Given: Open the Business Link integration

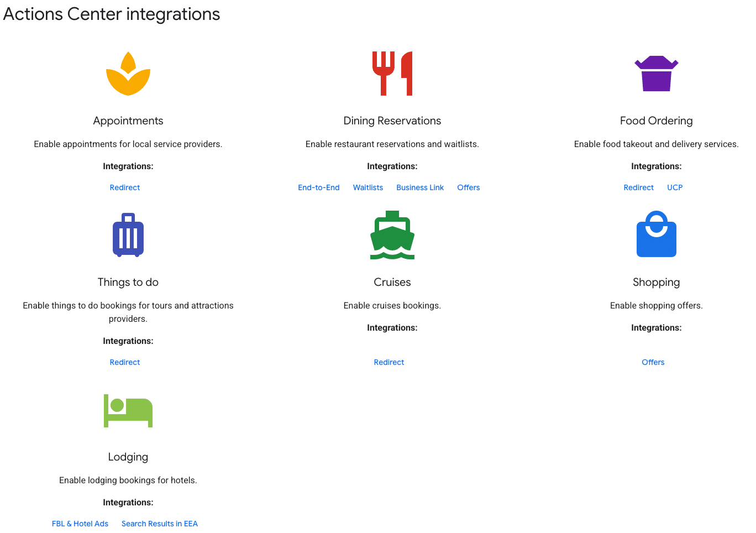Looking at the screenshot, I should coord(420,187).
